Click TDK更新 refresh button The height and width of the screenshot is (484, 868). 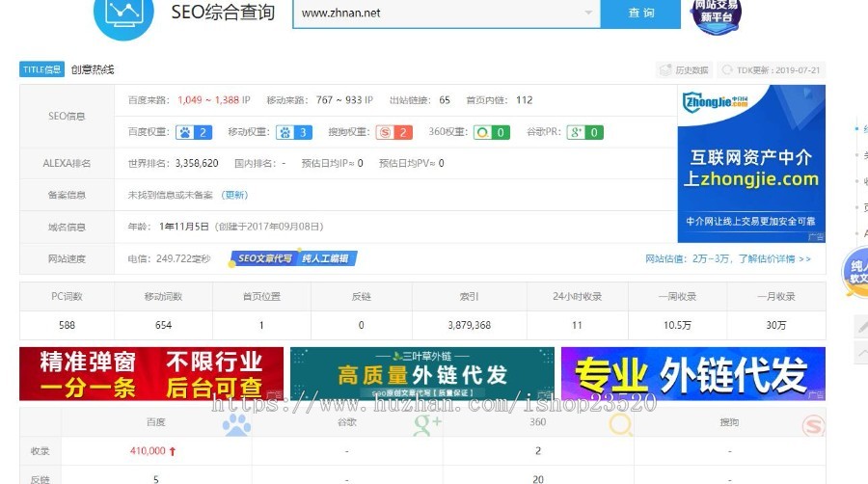click(772, 70)
